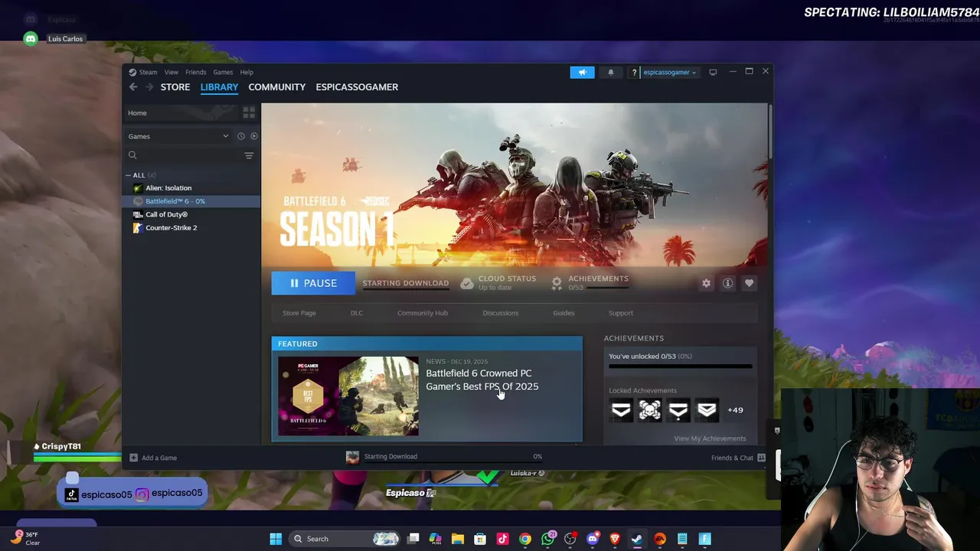Click the STARTING DOWNLOAD status text
Viewport: 980px width, 551px height.
pyautogui.click(x=406, y=283)
